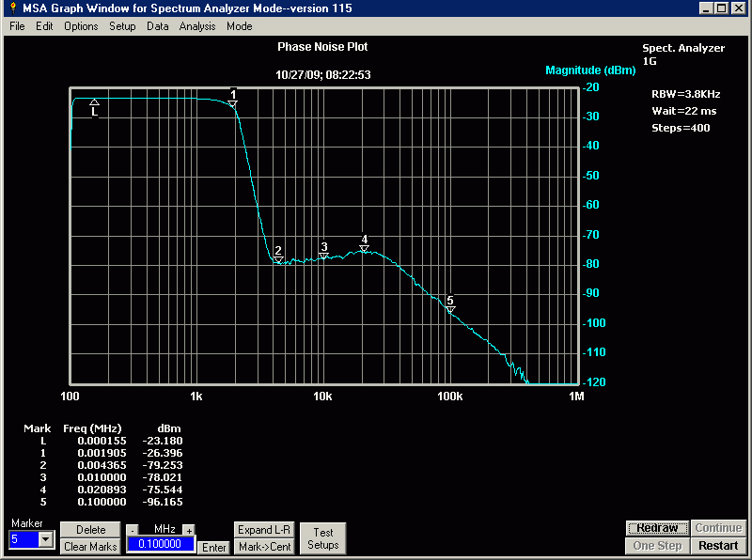Click the Magnitude (dBm) axis label
The height and width of the screenshot is (560, 752).
coord(590,70)
